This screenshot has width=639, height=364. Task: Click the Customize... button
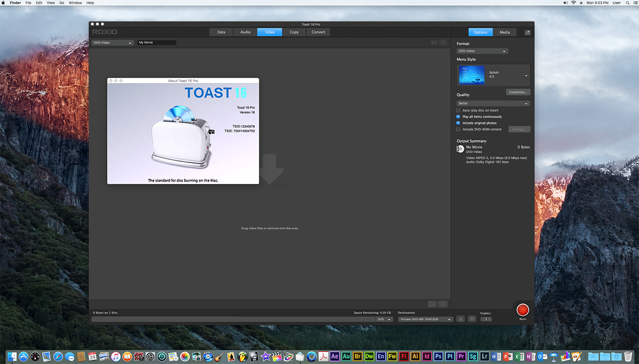518,92
